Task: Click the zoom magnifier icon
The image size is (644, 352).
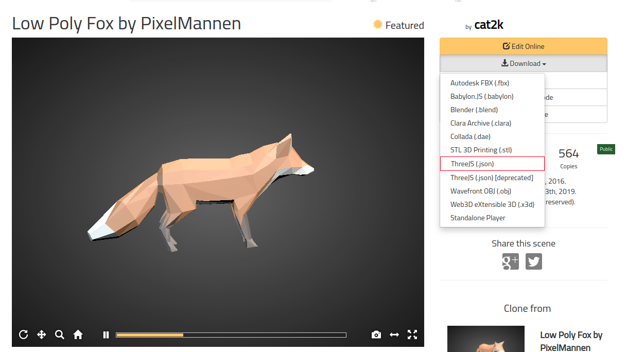Action: (x=60, y=335)
